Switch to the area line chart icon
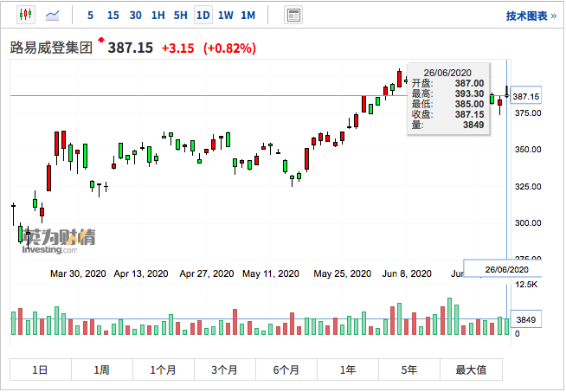Viewport: 566px width, 392px height. pyautogui.click(x=52, y=16)
